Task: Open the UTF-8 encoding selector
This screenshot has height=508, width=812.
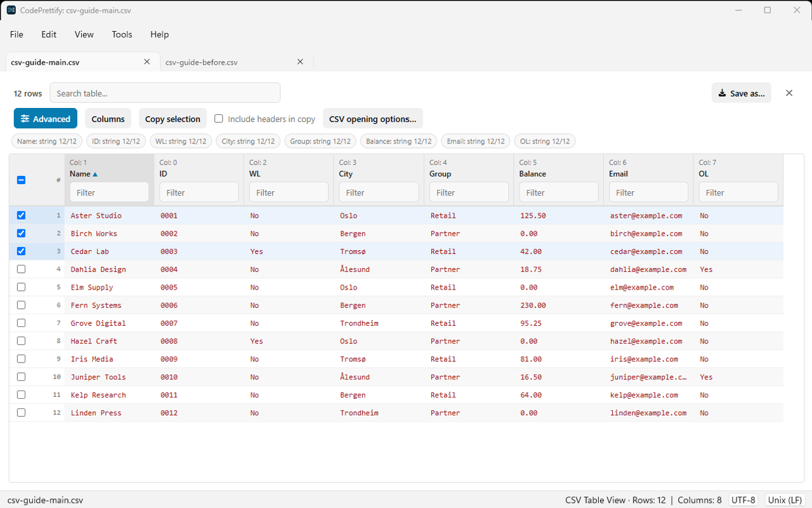Action: pos(743,500)
